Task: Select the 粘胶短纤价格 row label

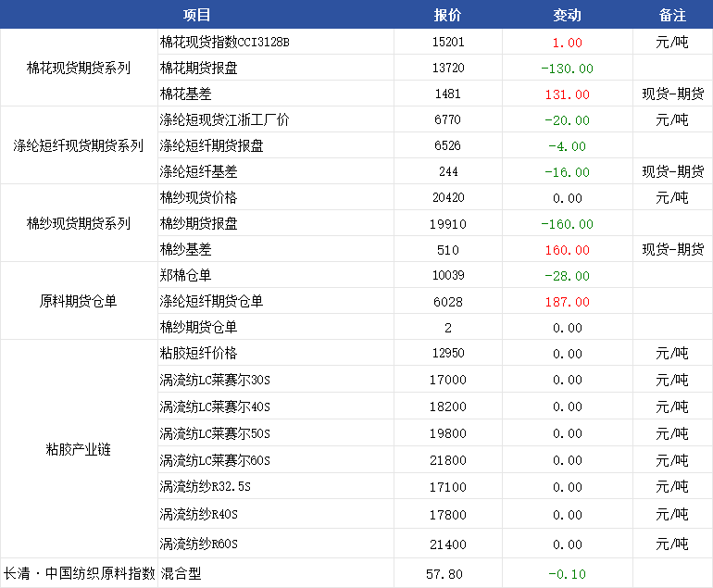Action: (x=199, y=353)
